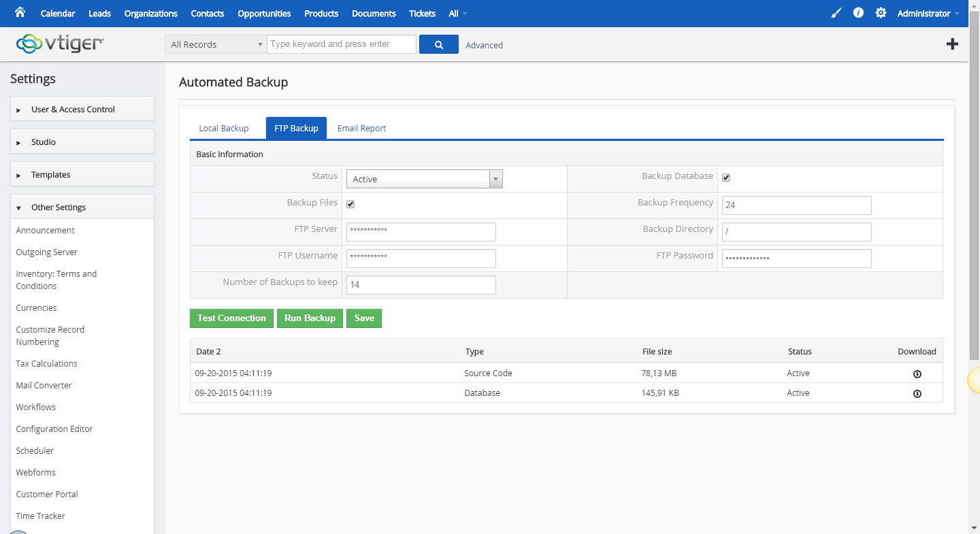This screenshot has width=980, height=534.
Task: Open the Organizations module
Action: 151,14
